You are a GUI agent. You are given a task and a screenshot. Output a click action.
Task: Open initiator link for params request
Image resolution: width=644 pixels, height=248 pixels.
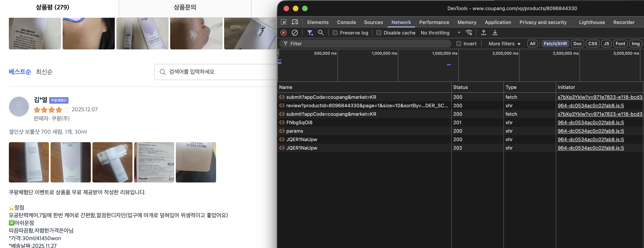590,131
